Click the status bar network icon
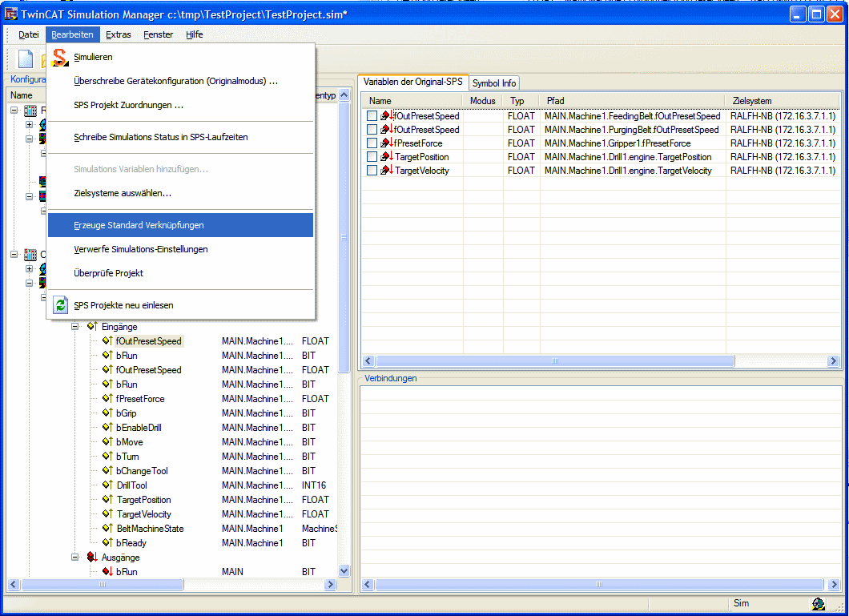 (x=818, y=603)
